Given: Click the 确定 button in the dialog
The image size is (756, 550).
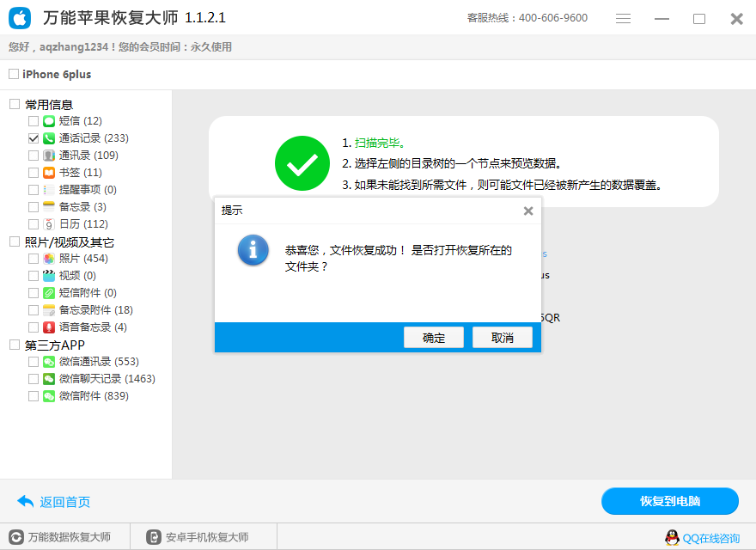Looking at the screenshot, I should click(x=433, y=337).
